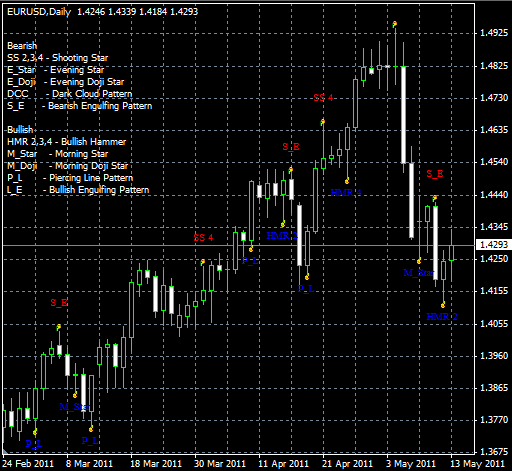512x471 pixels.
Task: Click the Bullish Engulfing Pattern legend line
Action: 78,190
